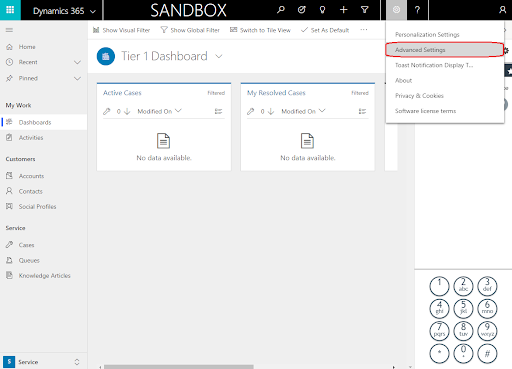Open Dashboards in sidebar

(x=43, y=122)
